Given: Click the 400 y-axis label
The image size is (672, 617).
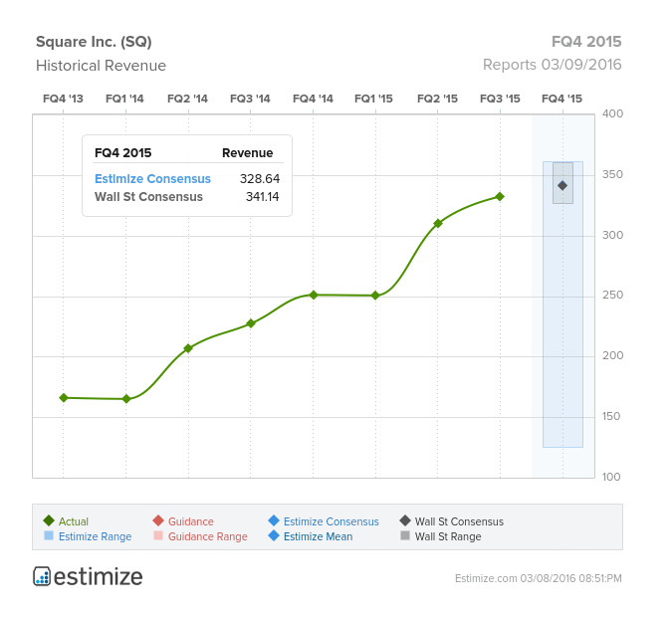Looking at the screenshot, I should (612, 113).
